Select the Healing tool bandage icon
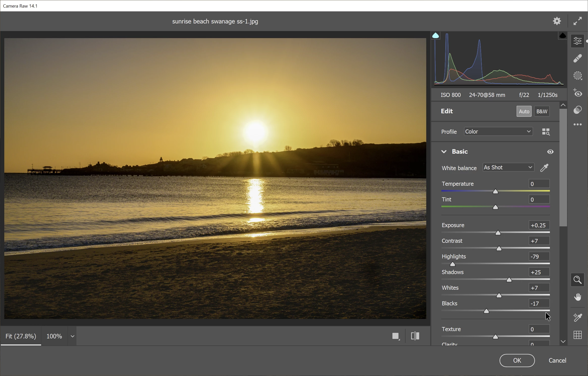Image resolution: width=588 pixels, height=376 pixels. 577,58
